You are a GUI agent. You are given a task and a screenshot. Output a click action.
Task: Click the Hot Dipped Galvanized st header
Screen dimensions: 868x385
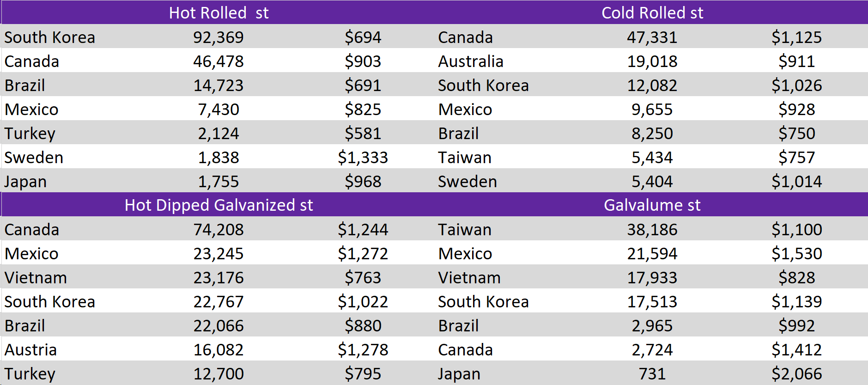[219, 205]
